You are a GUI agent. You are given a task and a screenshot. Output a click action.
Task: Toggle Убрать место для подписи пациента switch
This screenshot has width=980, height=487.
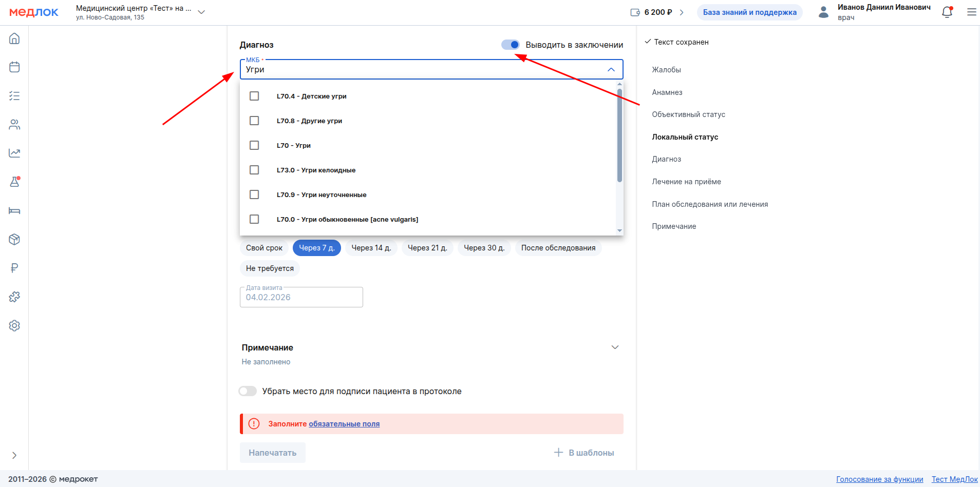[248, 391]
